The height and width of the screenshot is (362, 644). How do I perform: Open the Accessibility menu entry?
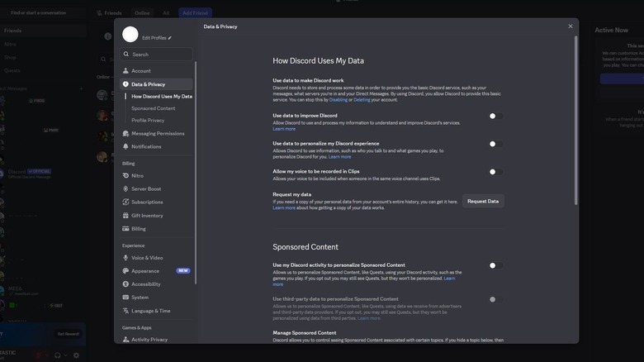(157, 284)
